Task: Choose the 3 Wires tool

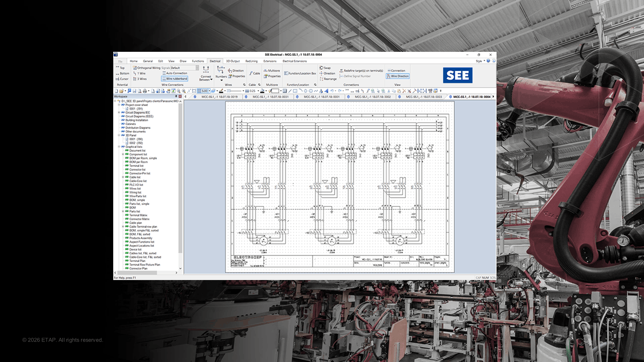Action: point(140,79)
